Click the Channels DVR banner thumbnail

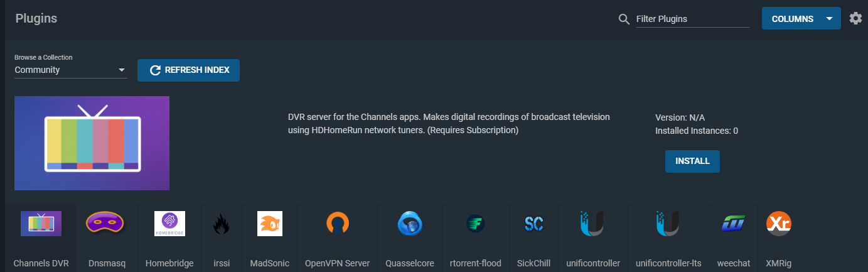92,143
